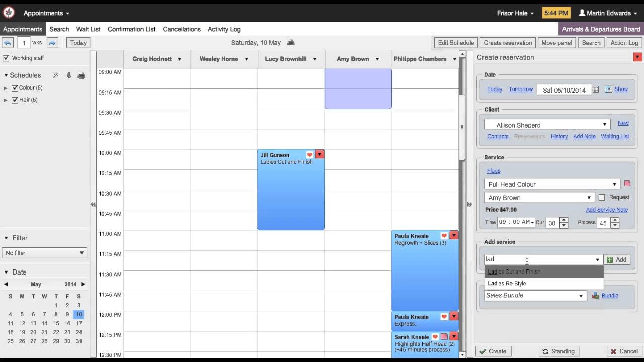Click the heart icon on Sarah Kneale's appointment
This screenshot has width=644, height=362.
[x=435, y=337]
